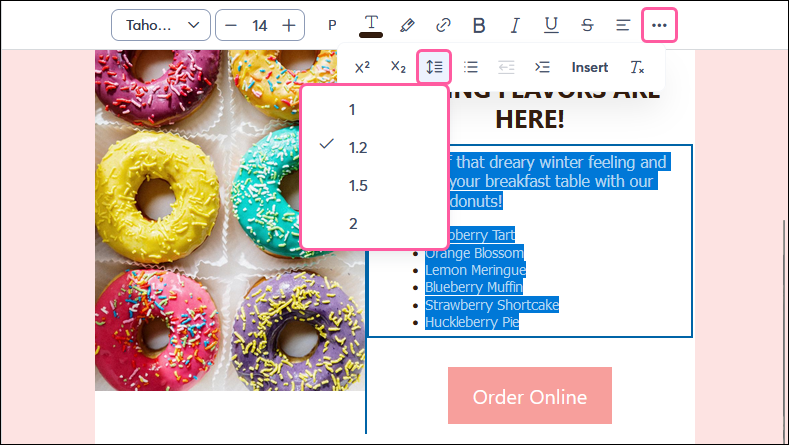Image resolution: width=789 pixels, height=445 pixels.
Task: Click the three-dot more options button
Action: (x=659, y=25)
